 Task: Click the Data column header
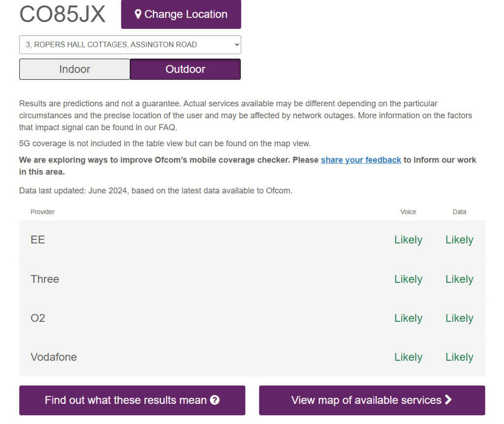(459, 212)
